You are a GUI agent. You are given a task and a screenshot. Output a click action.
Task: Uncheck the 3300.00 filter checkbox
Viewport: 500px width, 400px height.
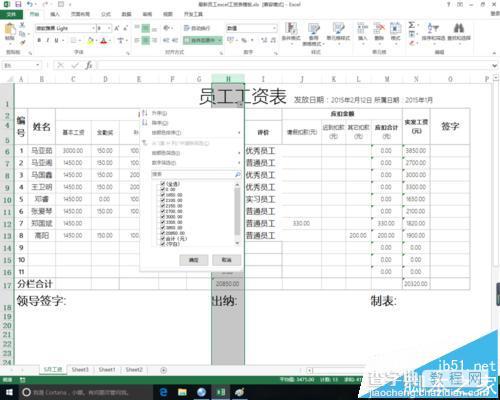pos(162,222)
